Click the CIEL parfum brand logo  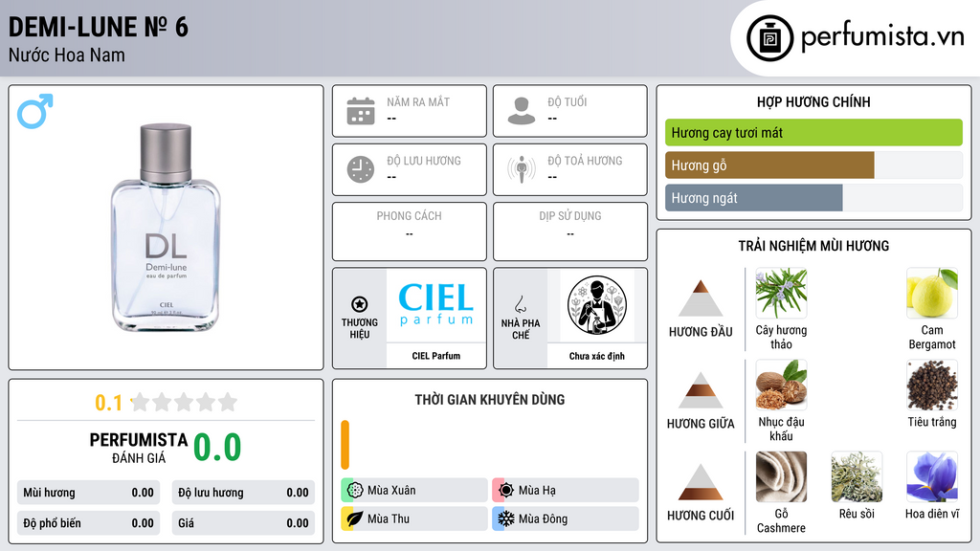(x=436, y=304)
